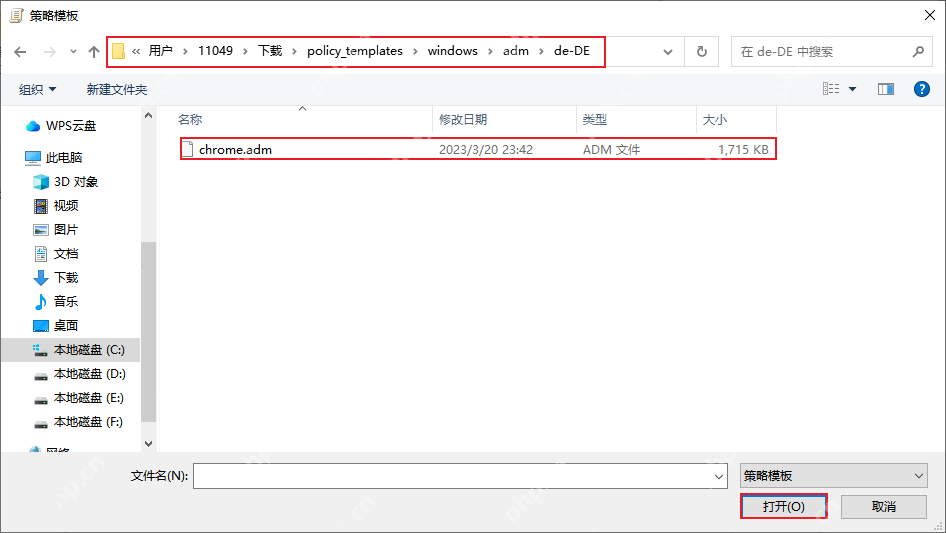Click the 策略模板 title bar icon
The height and width of the screenshot is (533, 946).
pyautogui.click(x=16, y=16)
